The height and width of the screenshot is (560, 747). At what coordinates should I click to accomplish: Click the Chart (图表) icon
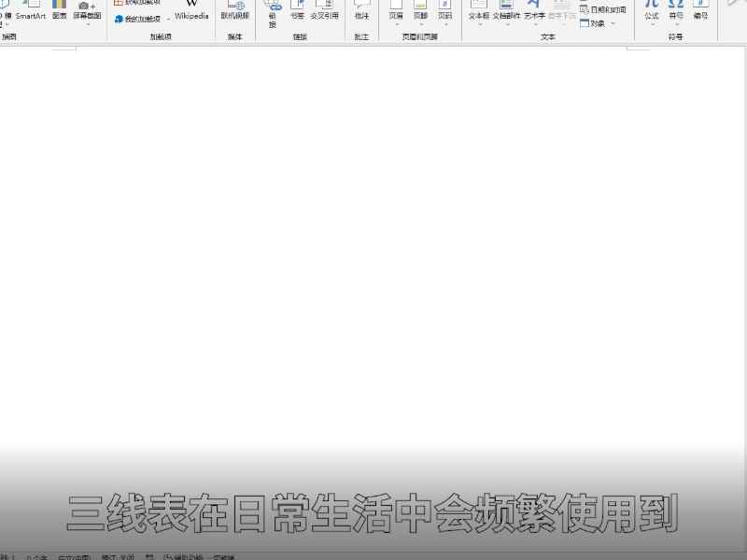(59, 11)
